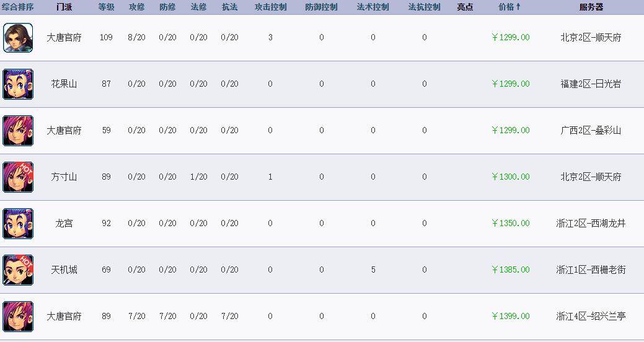Sort by 攻修 column header
This screenshot has height=342, width=644.
[136, 7]
